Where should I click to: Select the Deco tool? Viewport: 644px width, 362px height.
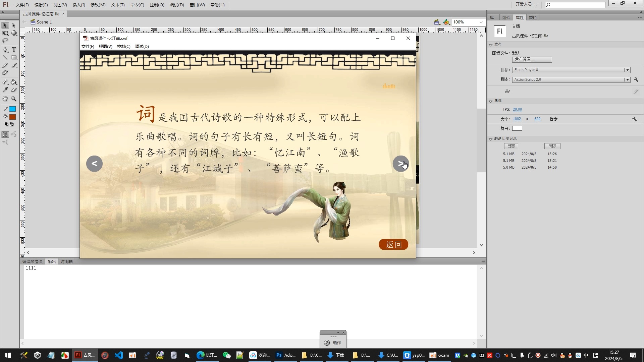pyautogui.click(x=5, y=73)
